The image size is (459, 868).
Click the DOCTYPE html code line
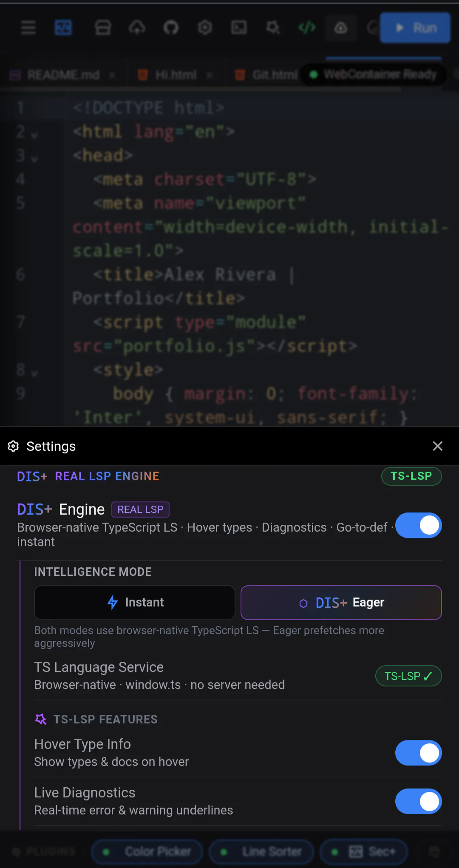[148, 108]
